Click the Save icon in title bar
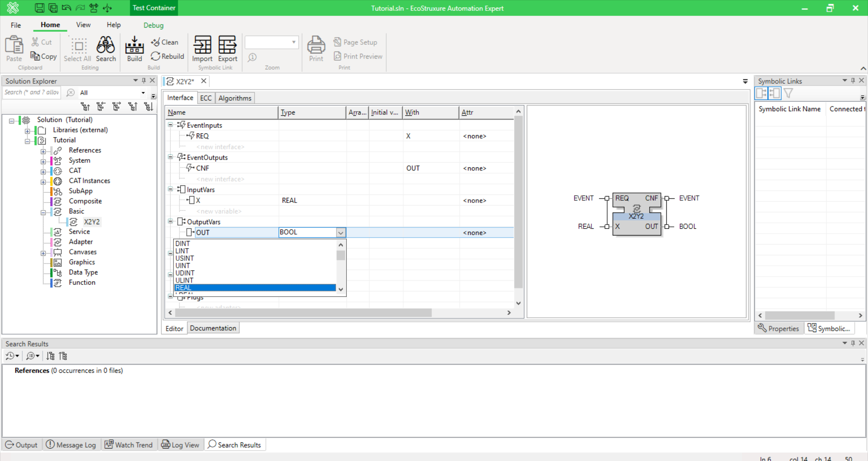 [x=39, y=8]
